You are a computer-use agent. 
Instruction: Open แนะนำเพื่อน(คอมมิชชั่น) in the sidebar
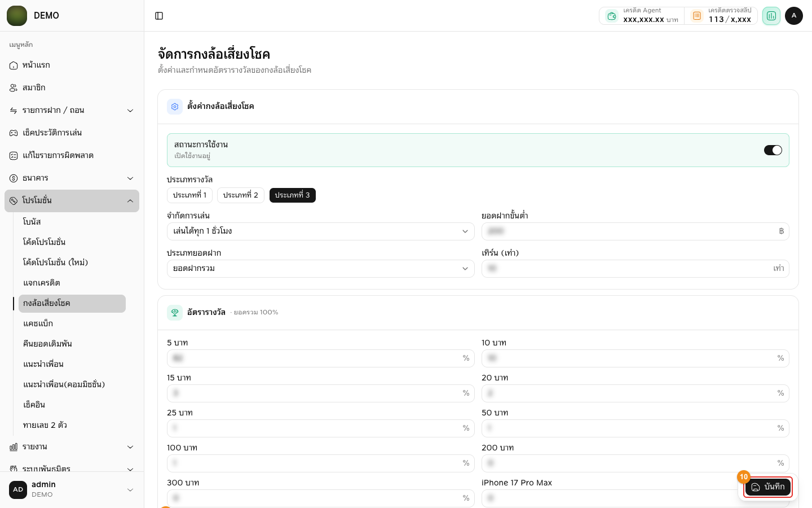point(72,385)
